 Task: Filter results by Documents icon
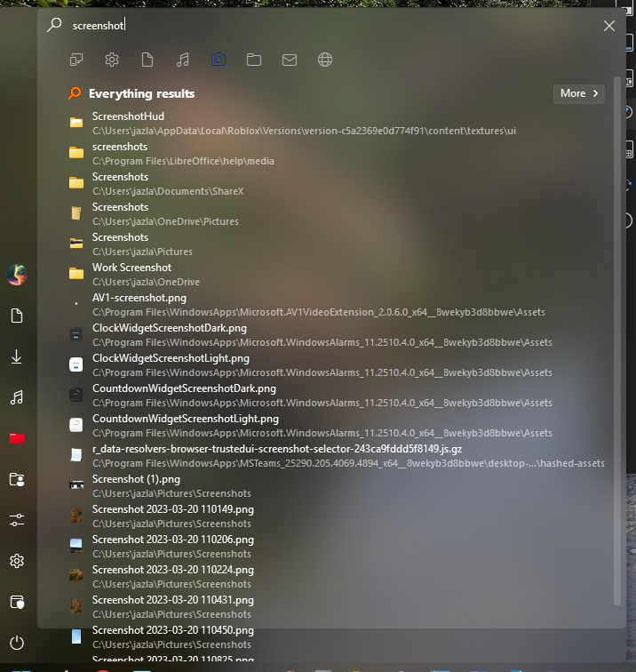pos(147,60)
